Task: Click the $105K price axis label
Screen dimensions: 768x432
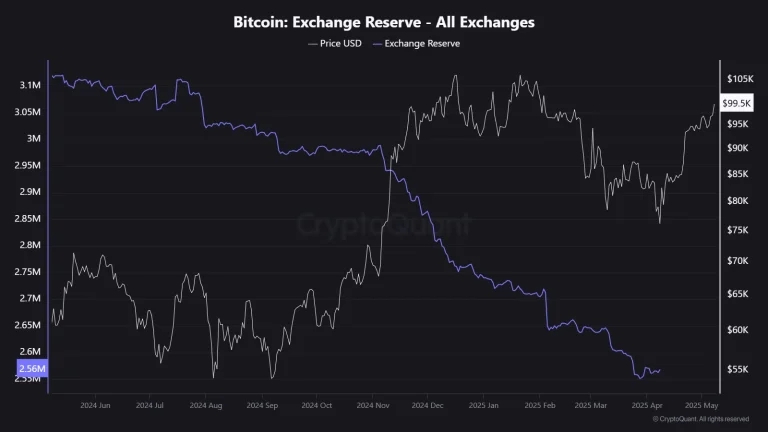Action: click(740, 78)
